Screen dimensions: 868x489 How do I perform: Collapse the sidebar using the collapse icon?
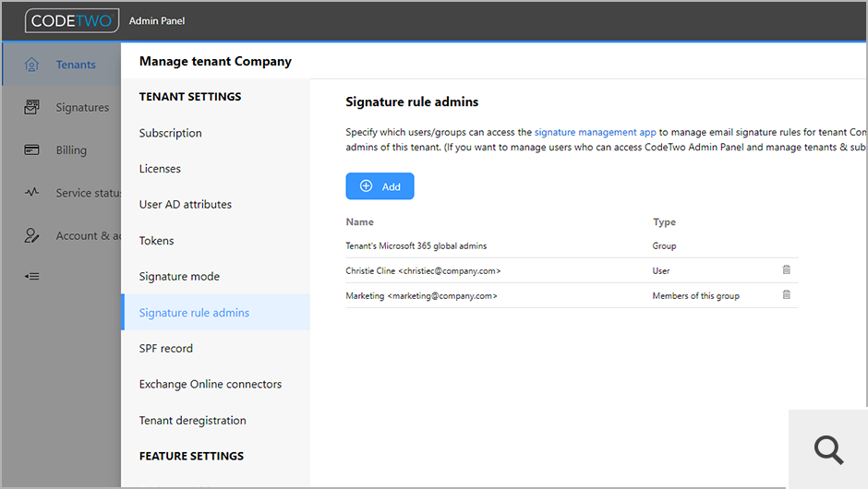coord(32,276)
